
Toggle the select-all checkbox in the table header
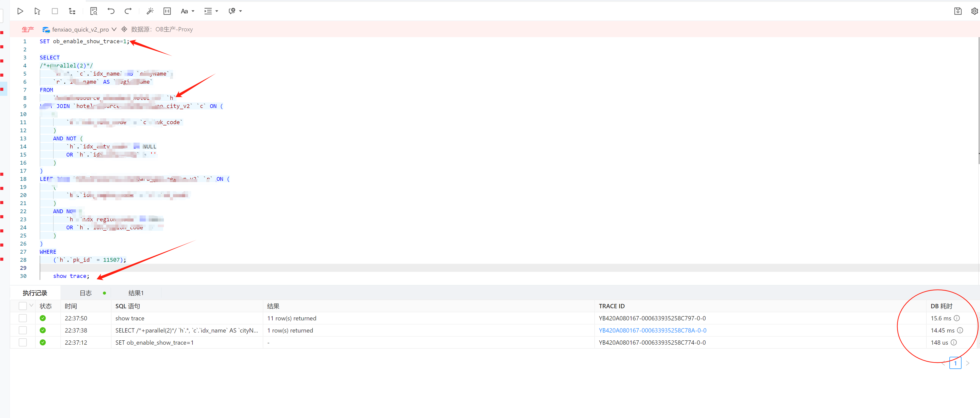click(x=23, y=306)
